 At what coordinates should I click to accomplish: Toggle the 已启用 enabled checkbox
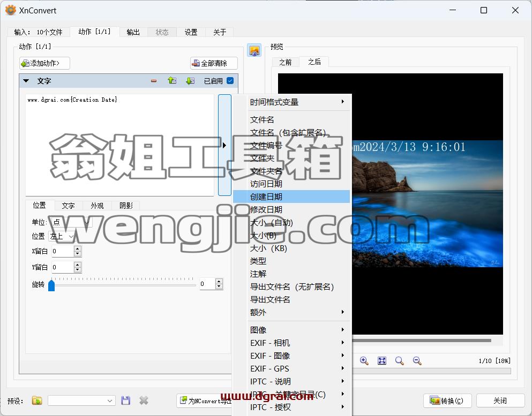(230, 81)
